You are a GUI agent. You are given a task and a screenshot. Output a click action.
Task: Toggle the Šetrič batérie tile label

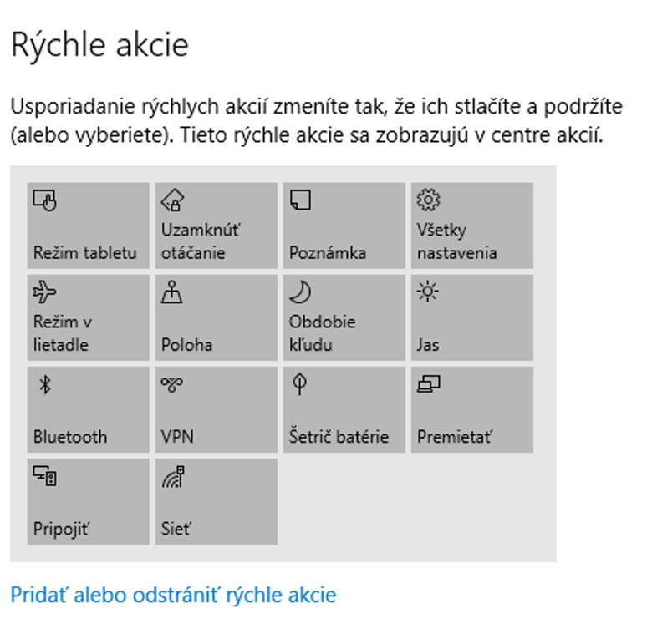pyautogui.click(x=339, y=436)
